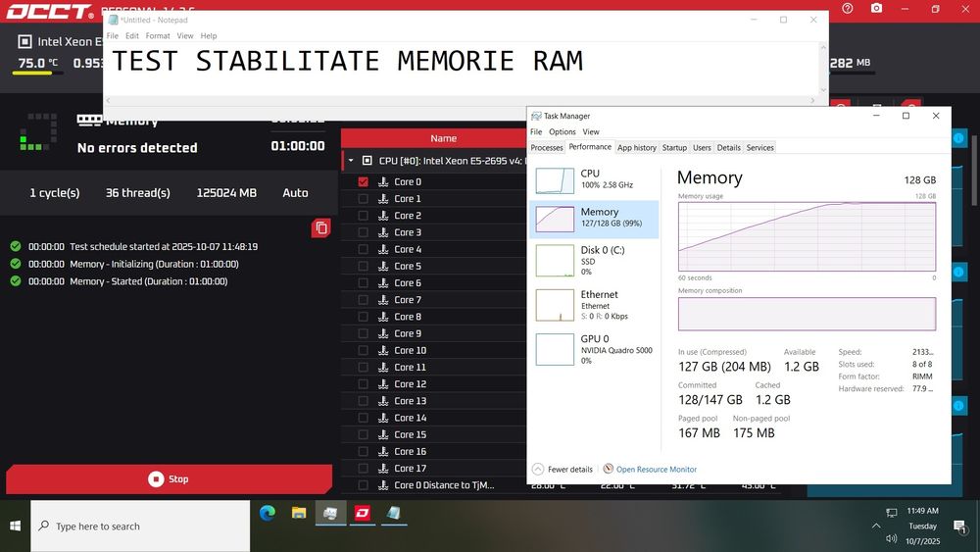Check the Core 4 checkbox
The width and height of the screenshot is (980, 552).
[x=364, y=249]
